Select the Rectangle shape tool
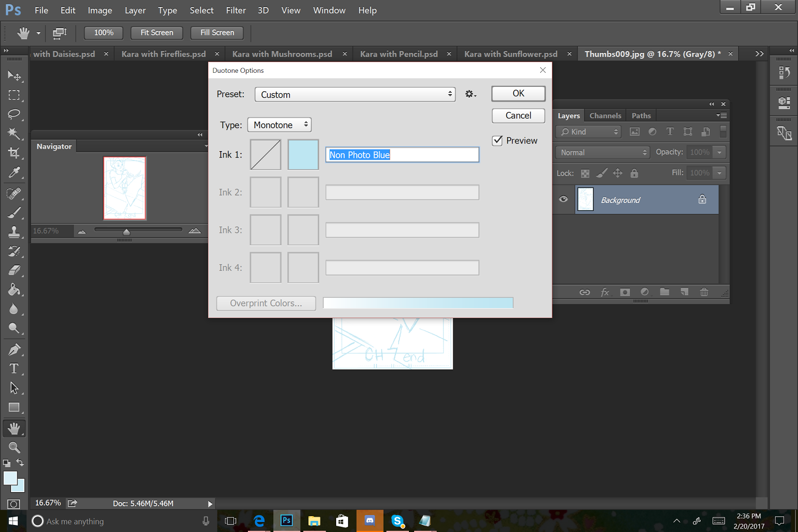The height and width of the screenshot is (532, 798). 14,407
